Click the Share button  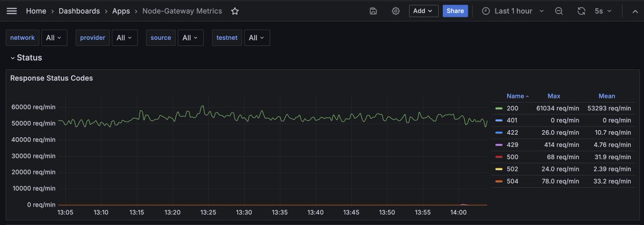[x=455, y=11]
